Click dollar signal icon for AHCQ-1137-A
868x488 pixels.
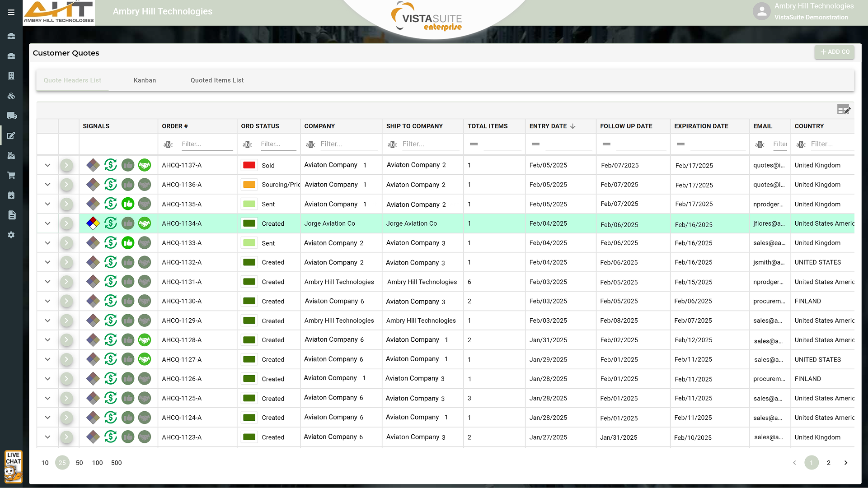coord(111,165)
